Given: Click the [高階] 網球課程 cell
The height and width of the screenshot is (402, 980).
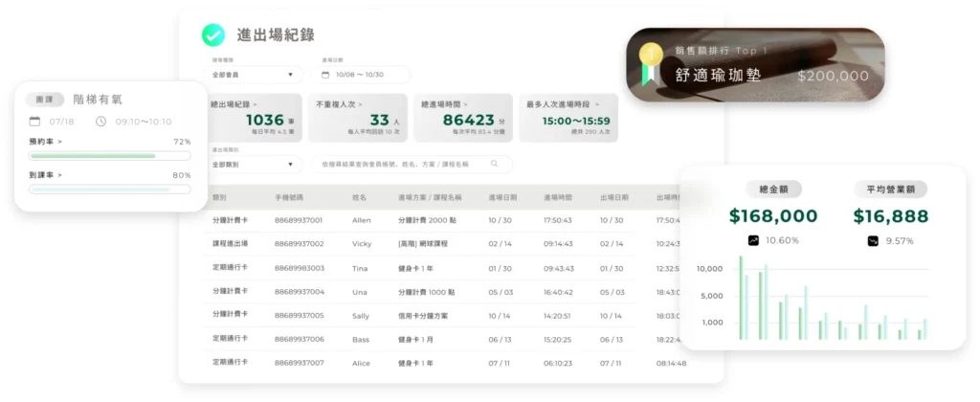Looking at the screenshot, I should [x=423, y=244].
